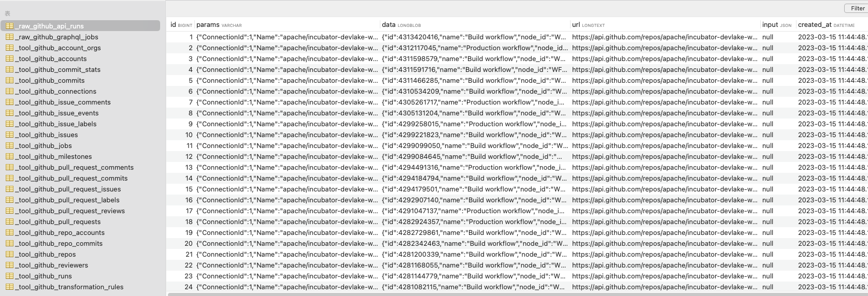Click table icon of _raw_github_graphql_jobs
868x296 pixels.
click(9, 37)
